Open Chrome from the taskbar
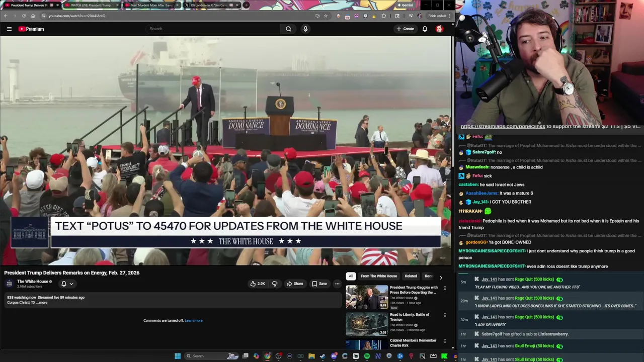This screenshot has width=644, height=362. [267, 356]
